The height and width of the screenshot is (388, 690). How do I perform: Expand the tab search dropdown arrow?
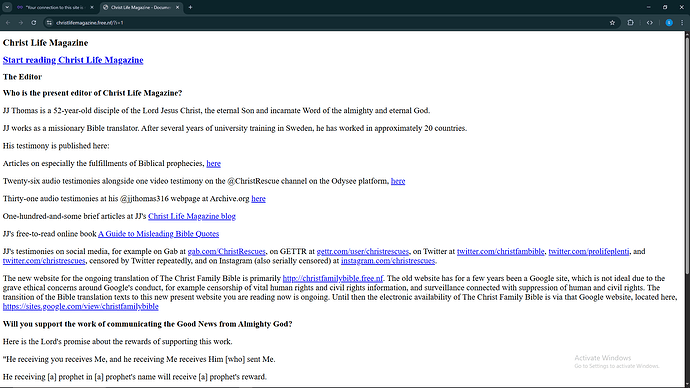pyautogui.click(x=7, y=7)
